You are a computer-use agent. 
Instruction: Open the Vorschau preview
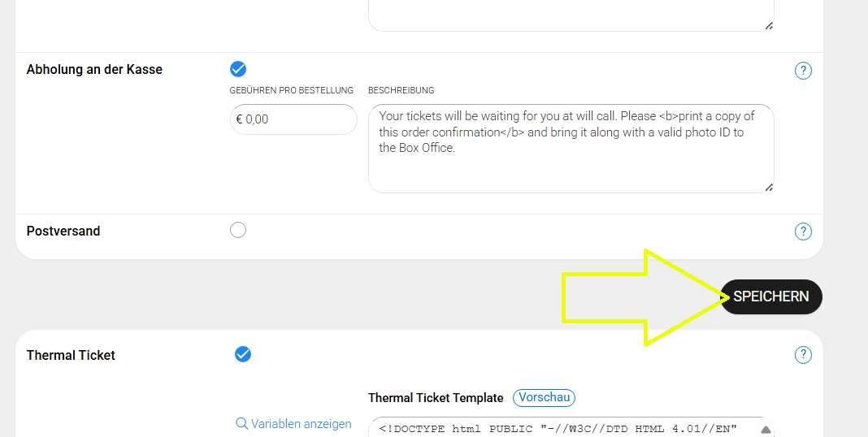coord(544,398)
